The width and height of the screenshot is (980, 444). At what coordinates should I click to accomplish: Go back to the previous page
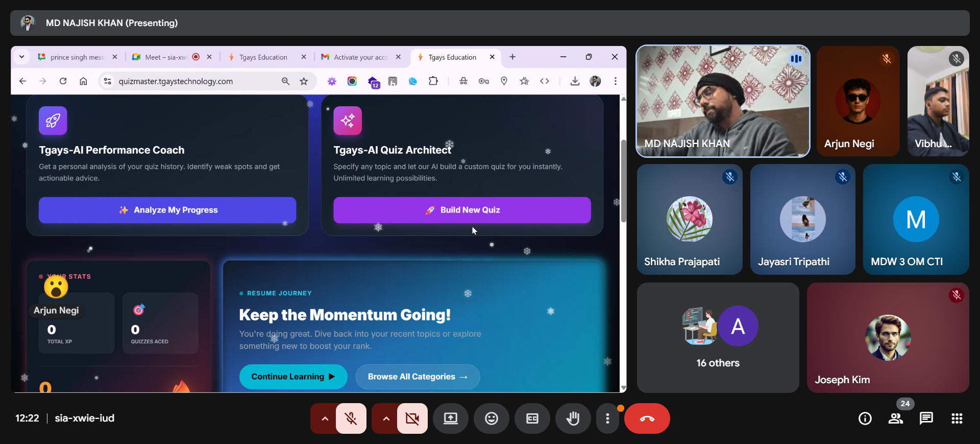tap(22, 81)
